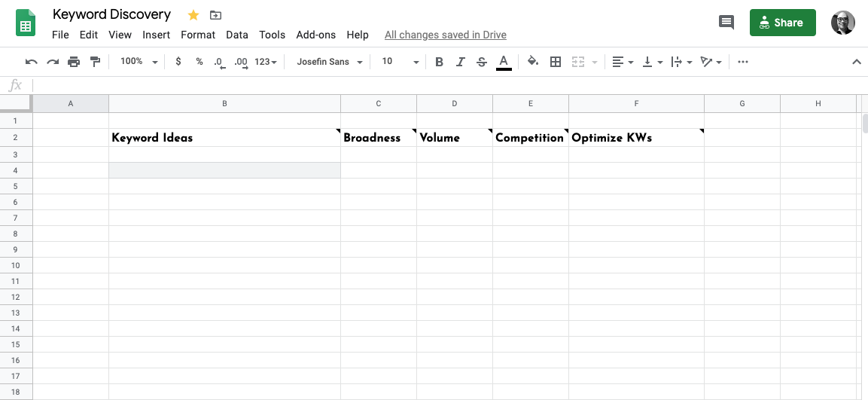Open horizontal align dropdown
Viewport: 868px width, 400px height.
pos(623,62)
